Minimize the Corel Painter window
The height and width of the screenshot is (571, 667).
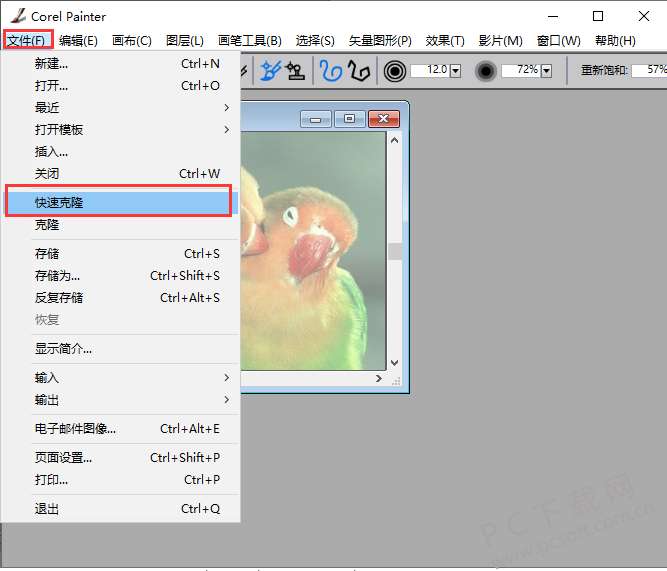click(553, 17)
